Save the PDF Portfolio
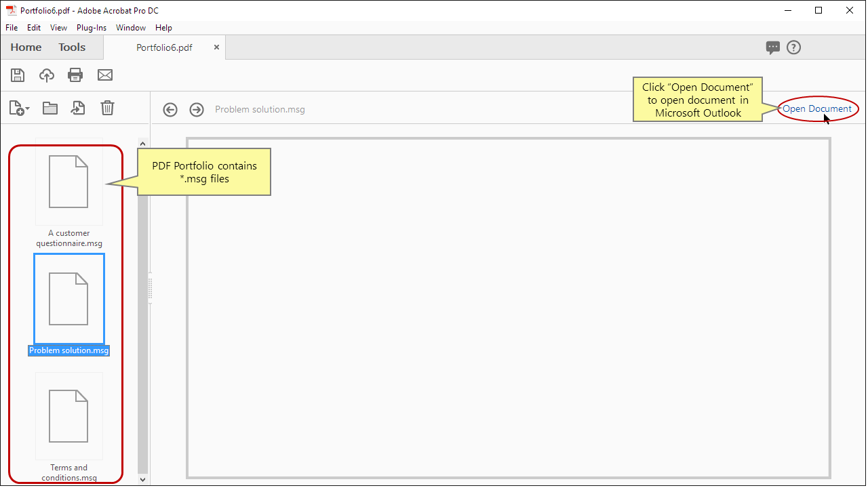 [18, 75]
